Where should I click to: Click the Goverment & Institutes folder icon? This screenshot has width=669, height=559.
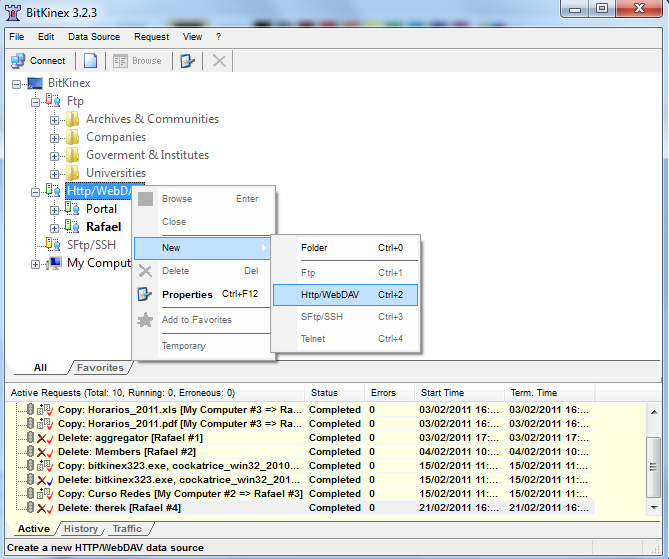click(73, 155)
